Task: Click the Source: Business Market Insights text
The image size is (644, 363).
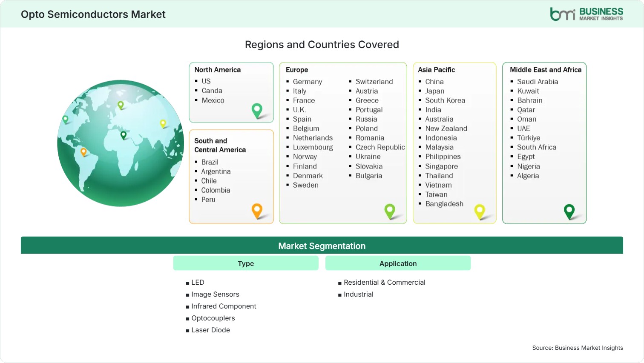Action: click(x=578, y=348)
